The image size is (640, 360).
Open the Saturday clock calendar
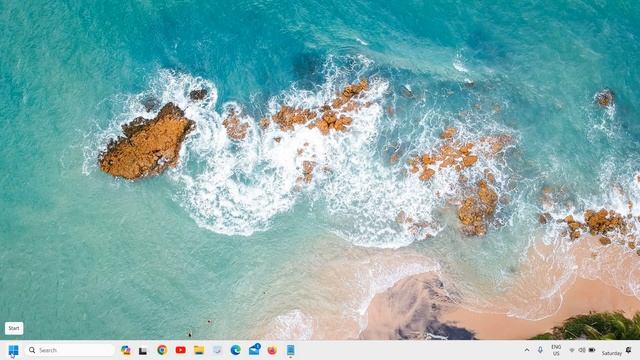(x=611, y=353)
